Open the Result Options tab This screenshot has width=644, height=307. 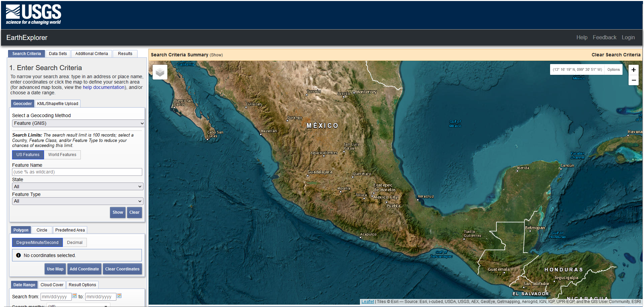83,285
